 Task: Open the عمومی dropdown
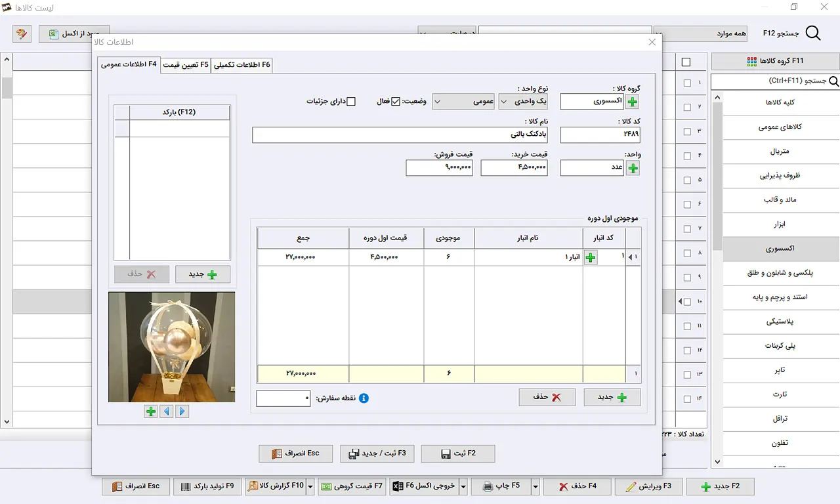pyautogui.click(x=463, y=102)
